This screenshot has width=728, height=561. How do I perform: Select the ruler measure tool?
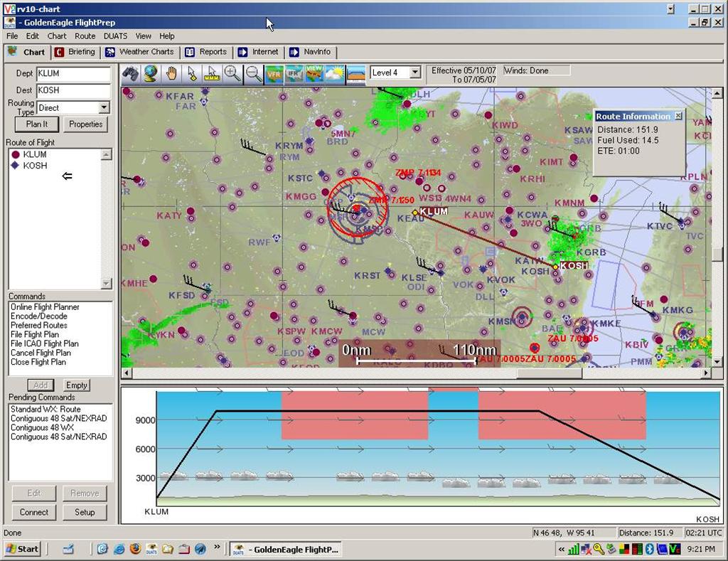pos(212,75)
